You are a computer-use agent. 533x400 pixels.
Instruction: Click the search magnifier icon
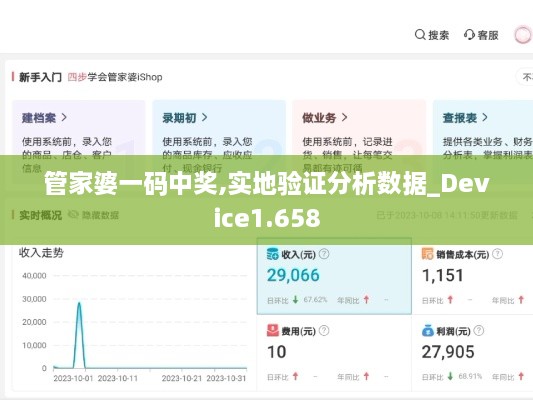(420, 35)
